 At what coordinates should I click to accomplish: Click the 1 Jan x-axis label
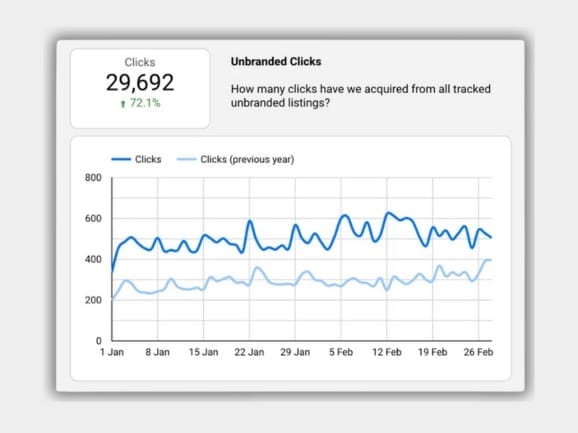112,352
